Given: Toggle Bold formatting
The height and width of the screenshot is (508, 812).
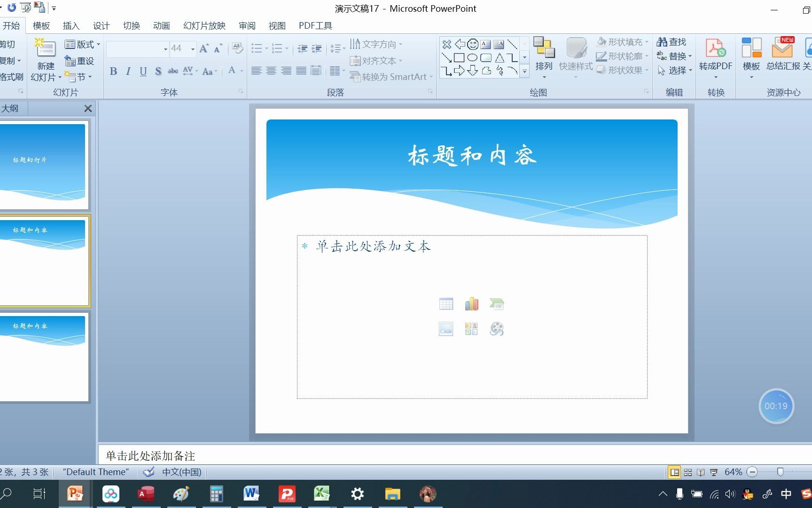Looking at the screenshot, I should point(113,71).
